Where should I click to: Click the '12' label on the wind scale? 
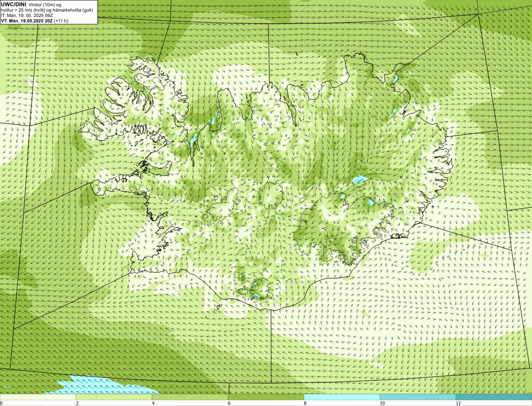[x=458, y=403]
